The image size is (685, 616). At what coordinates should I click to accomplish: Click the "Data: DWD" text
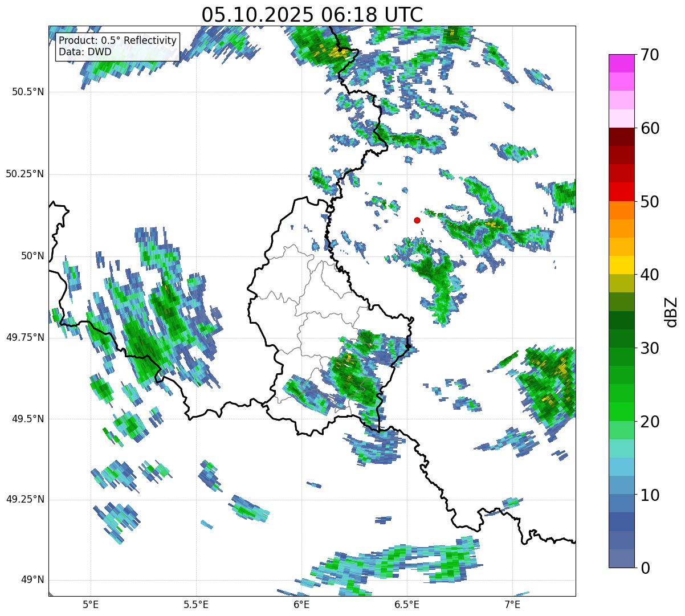pos(85,52)
